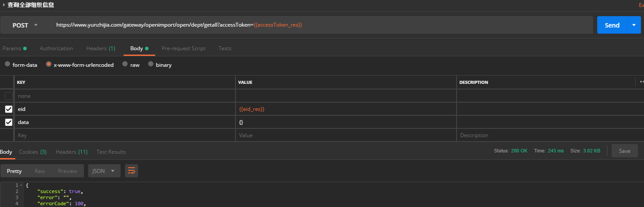Open the POST method dropdown
644x207 pixels.
coord(25,25)
